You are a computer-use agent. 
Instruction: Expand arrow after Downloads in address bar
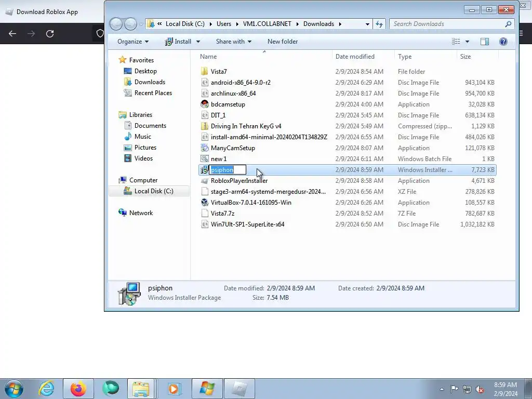click(x=340, y=24)
